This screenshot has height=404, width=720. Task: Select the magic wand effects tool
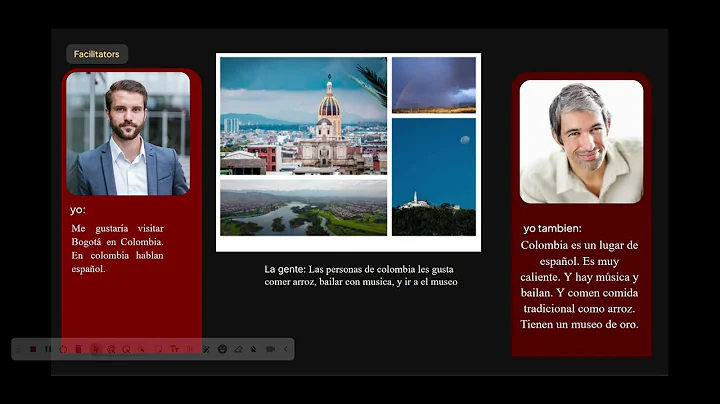pos(206,349)
